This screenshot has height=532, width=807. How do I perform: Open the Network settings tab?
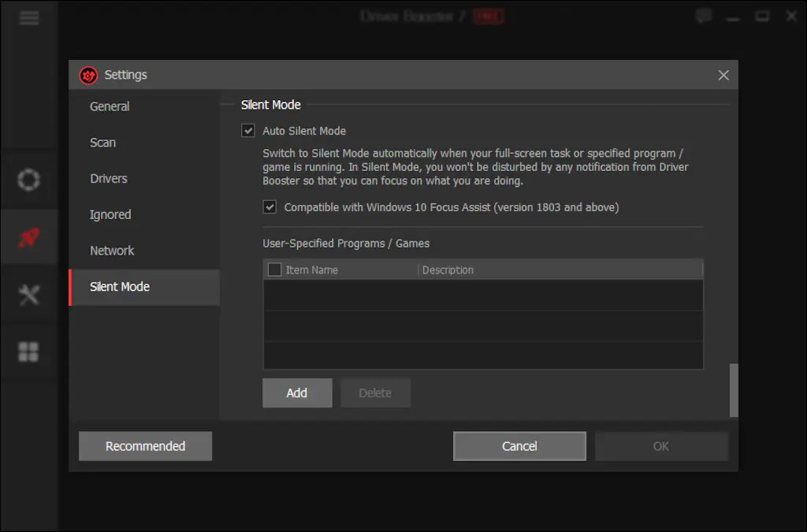tap(144, 251)
